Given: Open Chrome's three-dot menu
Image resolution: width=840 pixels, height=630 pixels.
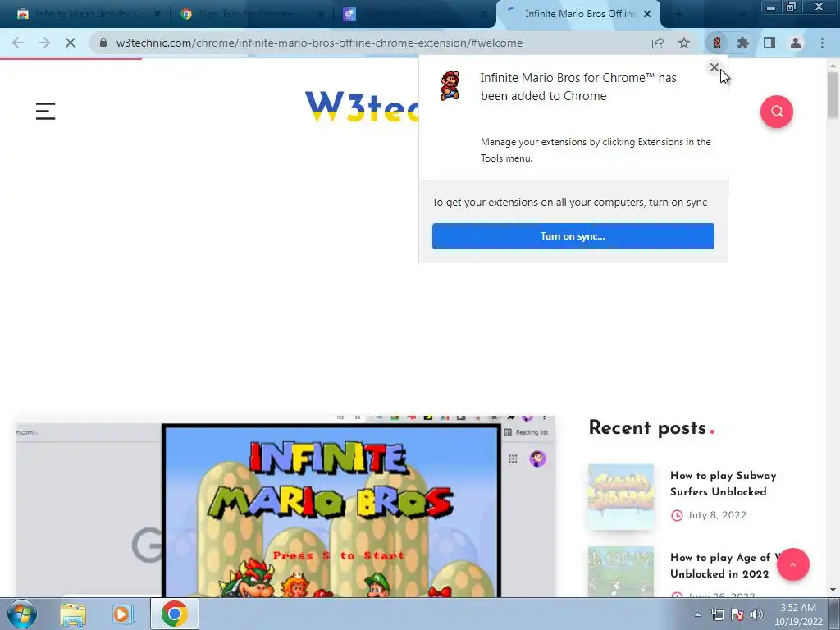Looking at the screenshot, I should coord(822,43).
